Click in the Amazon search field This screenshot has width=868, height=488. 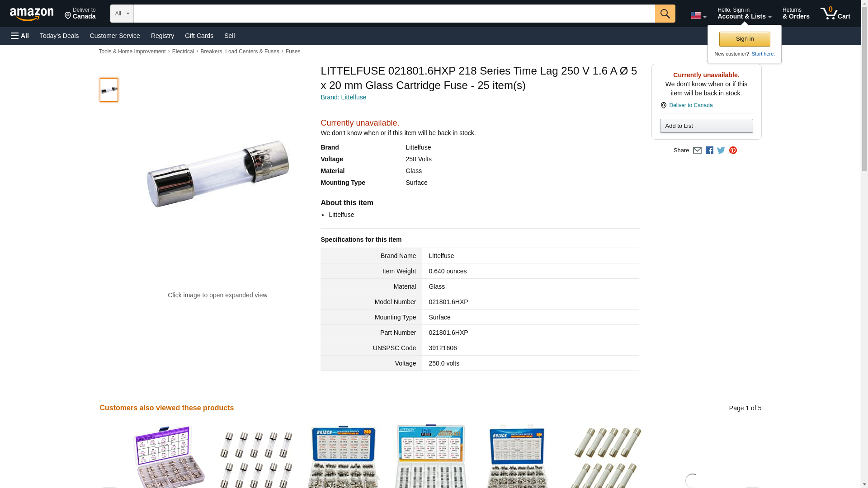pyautogui.click(x=394, y=14)
